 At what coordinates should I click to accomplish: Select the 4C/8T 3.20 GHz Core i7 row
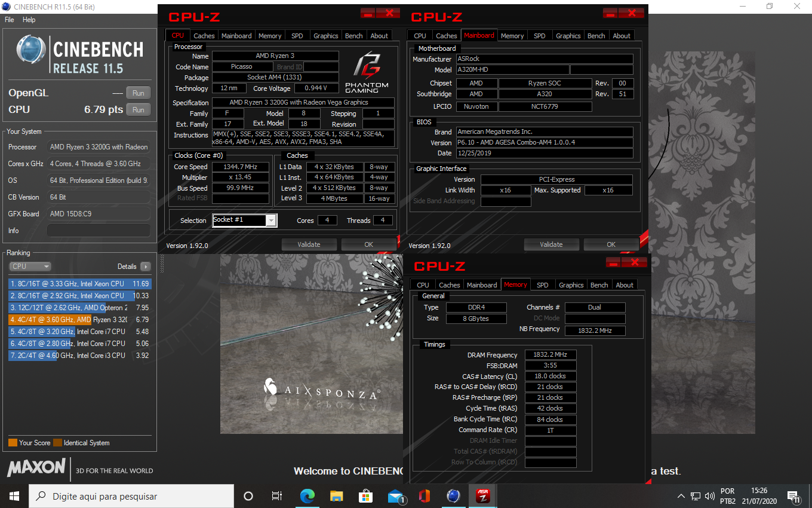[x=79, y=332]
